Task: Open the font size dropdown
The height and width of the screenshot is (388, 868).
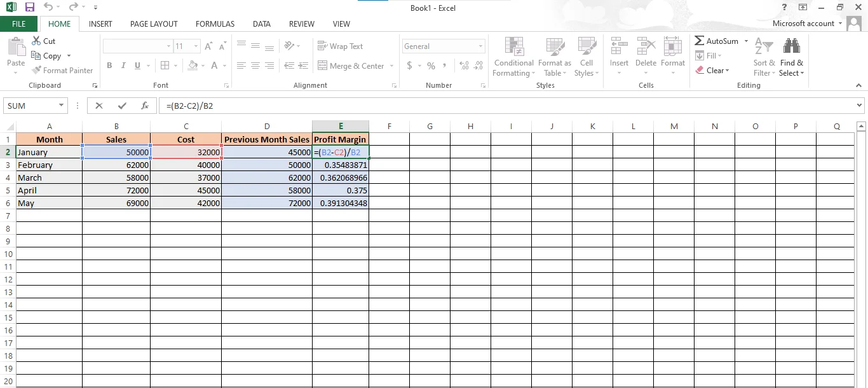Action: click(x=196, y=46)
